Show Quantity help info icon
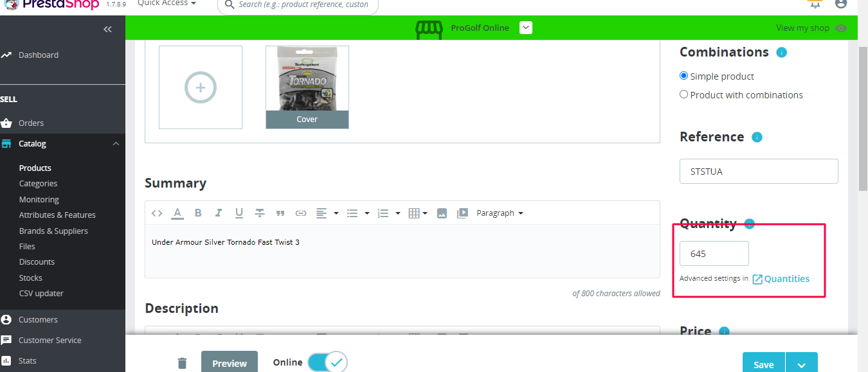 coord(749,224)
